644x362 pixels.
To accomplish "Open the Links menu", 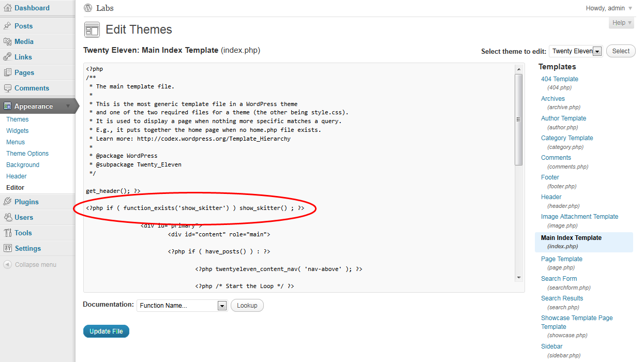I will pyautogui.click(x=23, y=57).
